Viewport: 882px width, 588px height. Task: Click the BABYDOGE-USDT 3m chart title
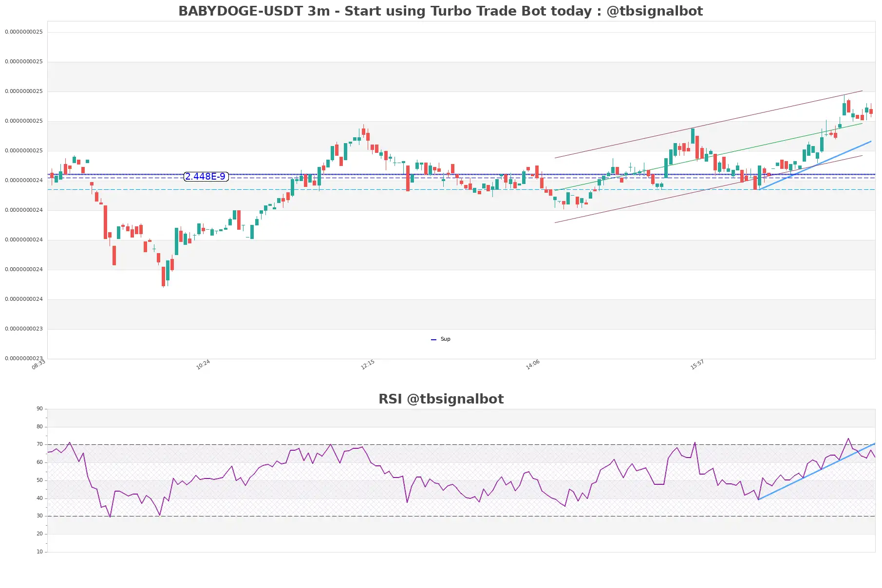coord(440,11)
